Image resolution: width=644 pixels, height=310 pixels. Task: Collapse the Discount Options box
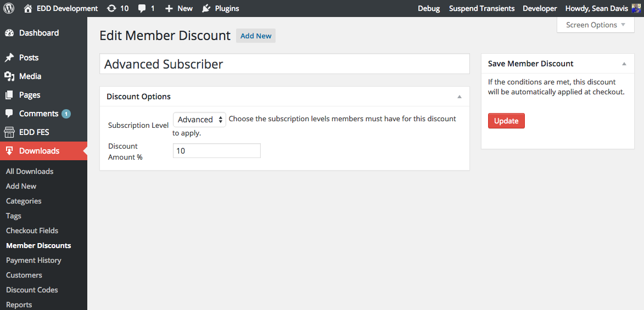tap(459, 97)
